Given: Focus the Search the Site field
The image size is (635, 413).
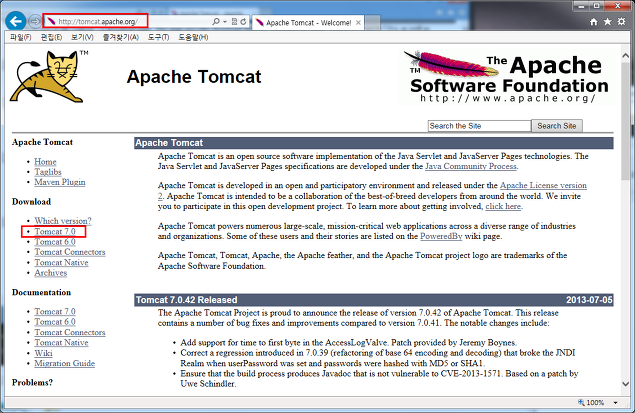Looking at the screenshot, I should (479, 126).
